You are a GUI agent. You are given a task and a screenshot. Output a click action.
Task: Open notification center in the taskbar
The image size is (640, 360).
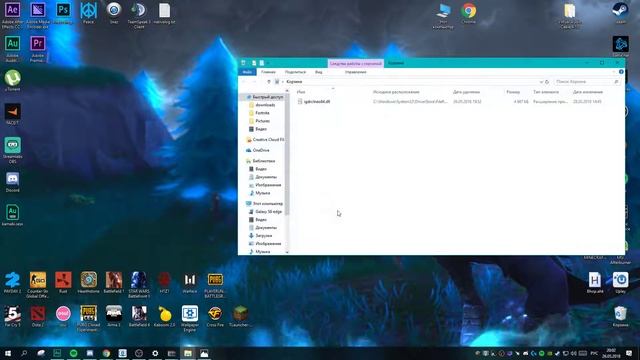tap(629, 353)
